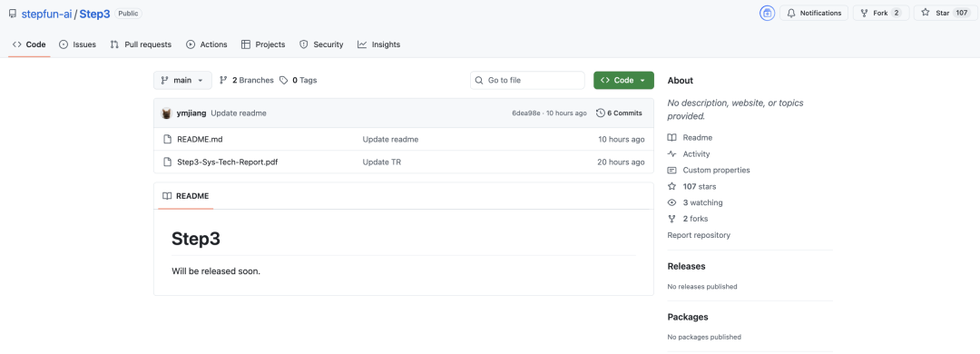This screenshot has height=354, width=980.
Task: Click the Will be released soon text
Action: [x=216, y=271]
